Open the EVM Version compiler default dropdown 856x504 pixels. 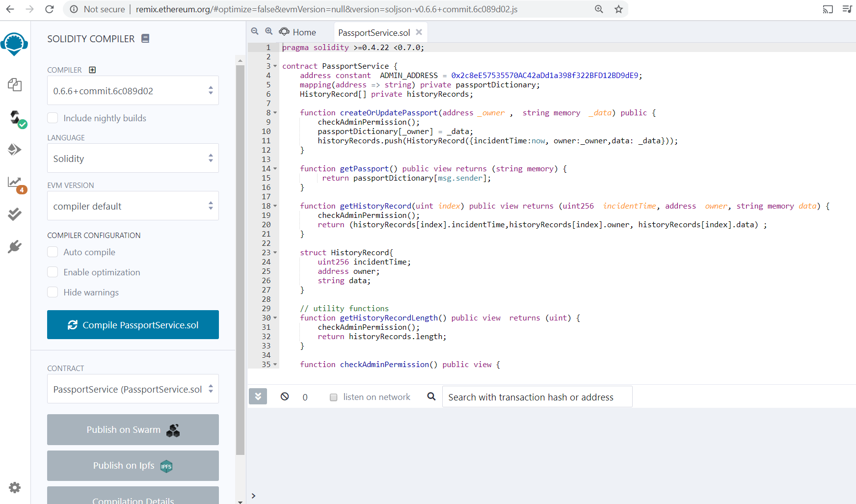[133, 206]
